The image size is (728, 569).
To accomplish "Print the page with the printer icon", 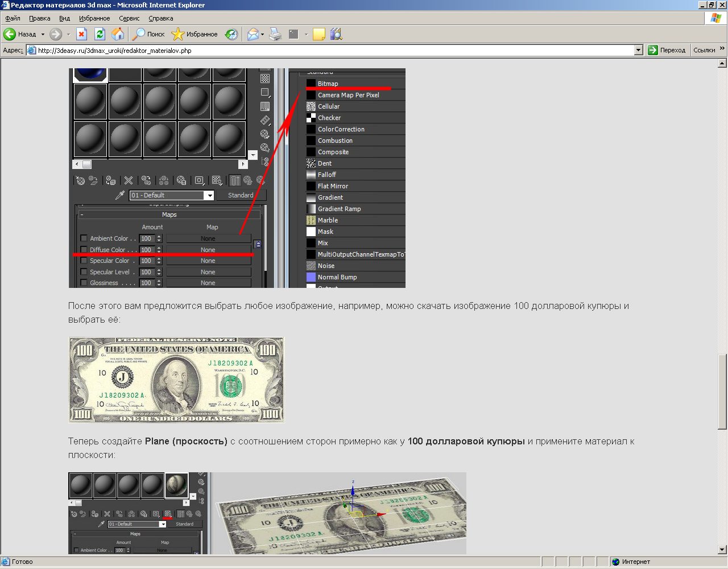I will (x=275, y=34).
